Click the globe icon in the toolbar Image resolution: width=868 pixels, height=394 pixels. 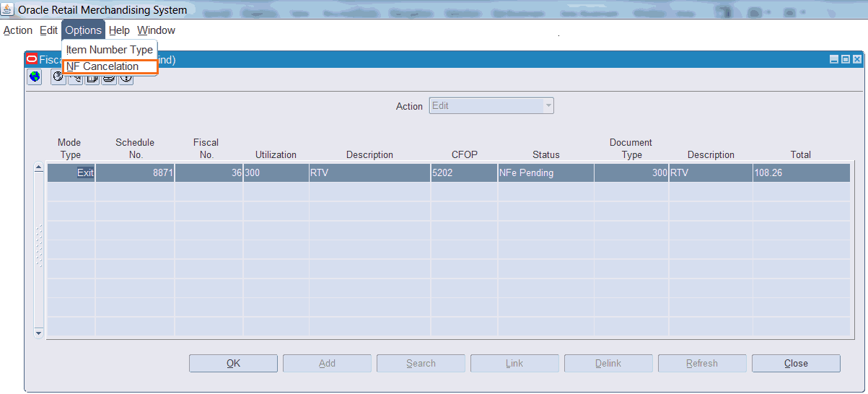click(x=35, y=76)
